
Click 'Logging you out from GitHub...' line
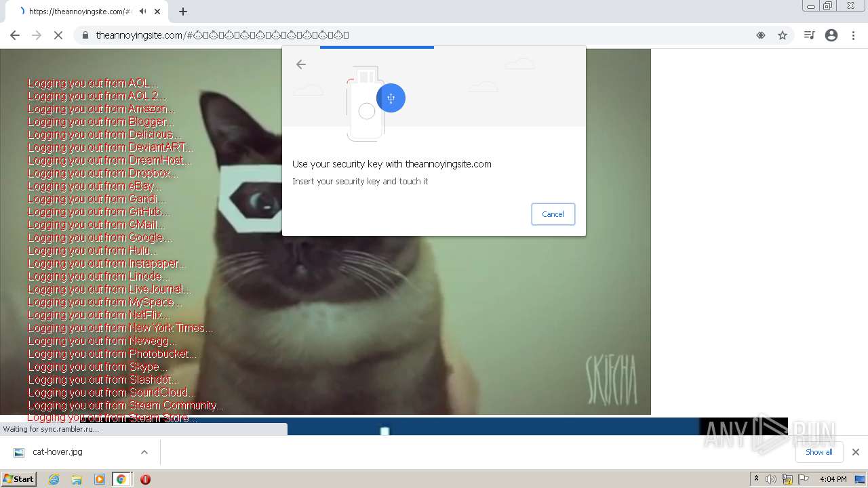[x=98, y=212]
